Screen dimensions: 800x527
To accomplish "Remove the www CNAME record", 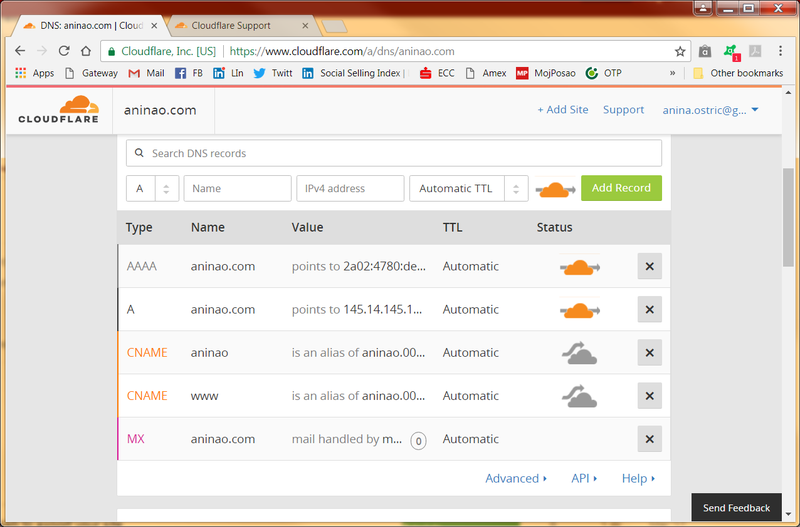I will [x=649, y=396].
